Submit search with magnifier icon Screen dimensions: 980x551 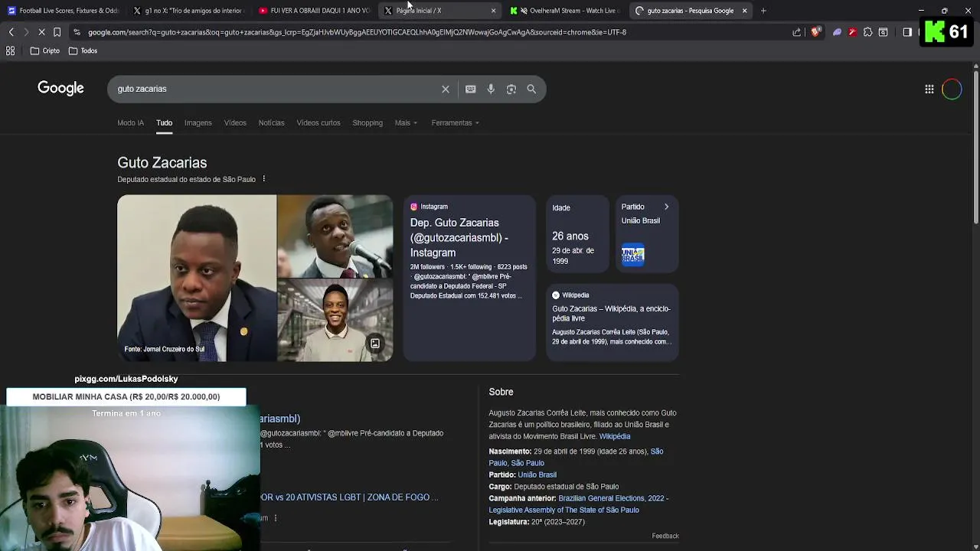(531, 89)
